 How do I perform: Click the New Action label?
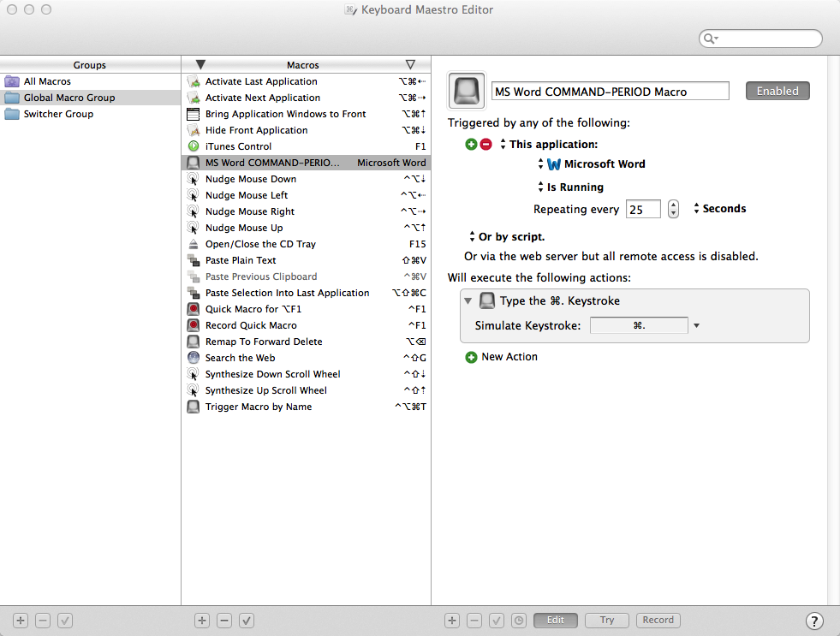pos(509,357)
